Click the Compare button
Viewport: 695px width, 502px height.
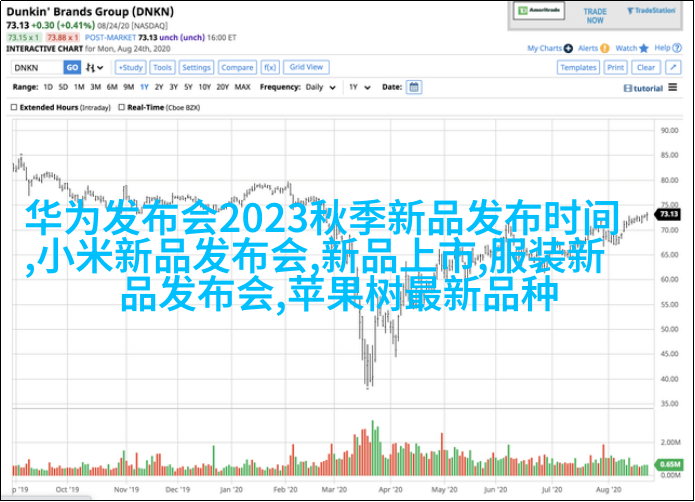(x=237, y=67)
